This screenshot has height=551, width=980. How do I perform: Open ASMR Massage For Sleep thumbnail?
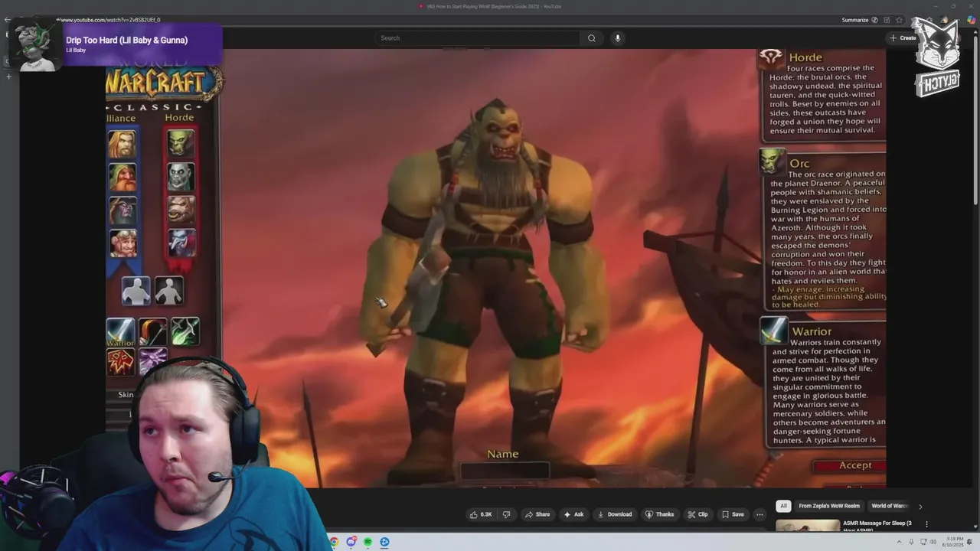click(x=808, y=527)
